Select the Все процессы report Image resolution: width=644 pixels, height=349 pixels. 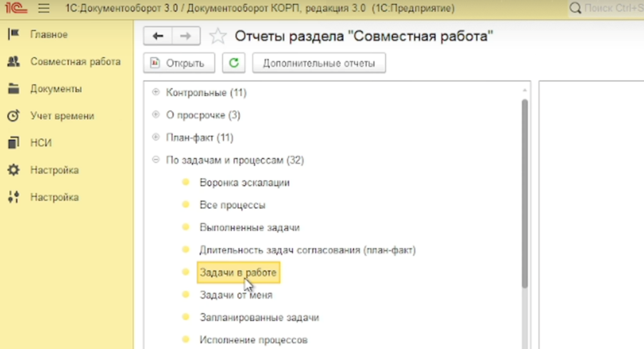232,205
